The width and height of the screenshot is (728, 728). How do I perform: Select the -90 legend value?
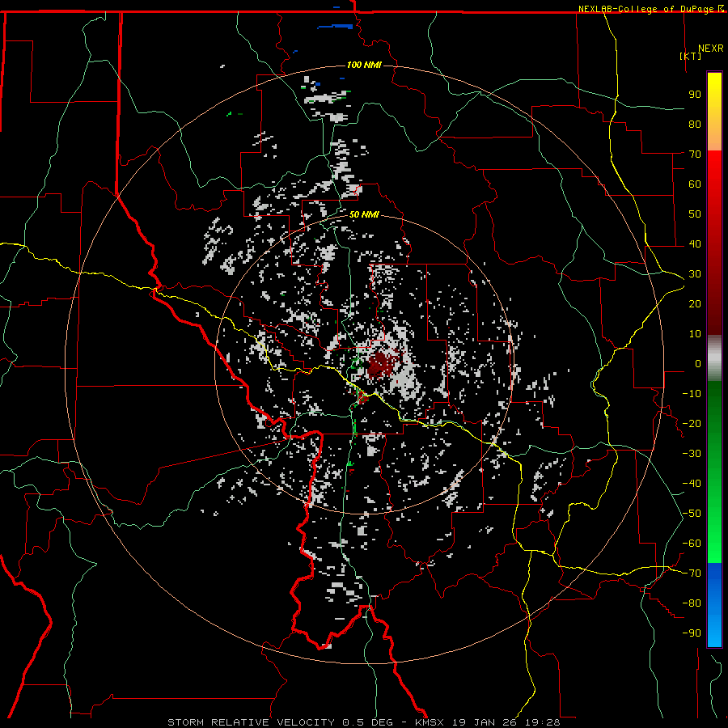692,633
